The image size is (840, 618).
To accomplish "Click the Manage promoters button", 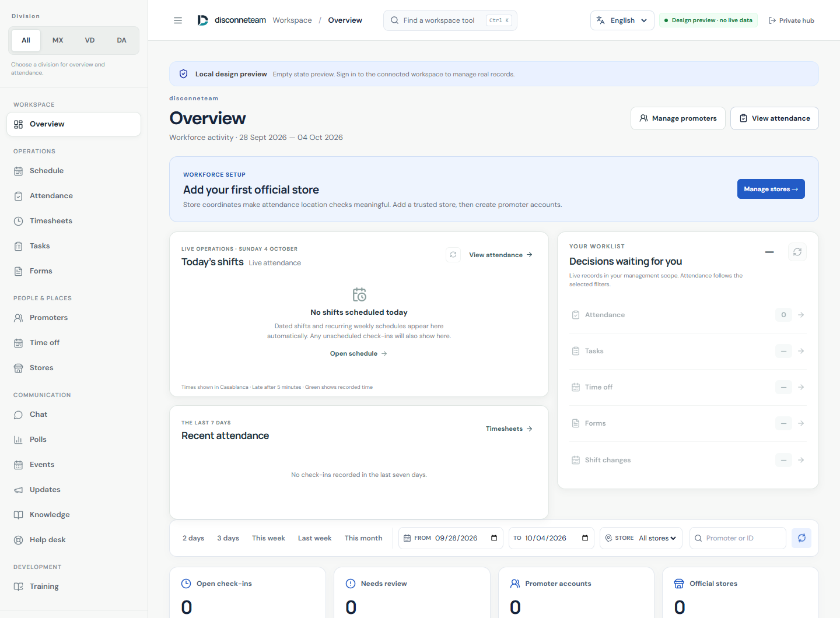I will pos(678,118).
